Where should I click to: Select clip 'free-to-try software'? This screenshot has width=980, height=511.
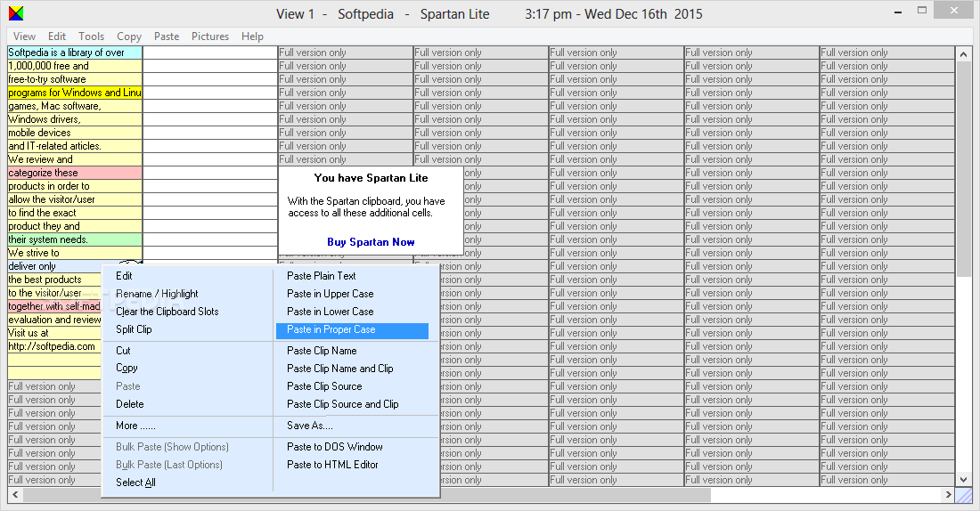(x=75, y=79)
